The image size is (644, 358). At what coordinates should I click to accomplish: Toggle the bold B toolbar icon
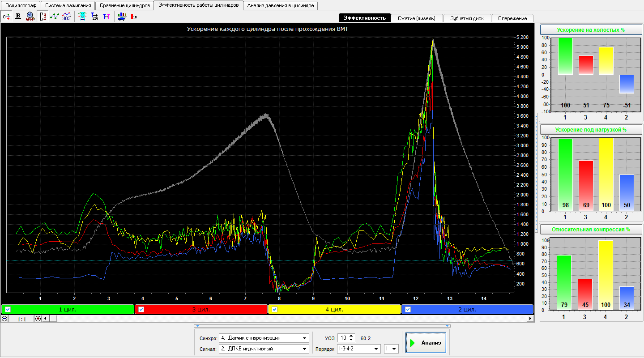coord(18,17)
